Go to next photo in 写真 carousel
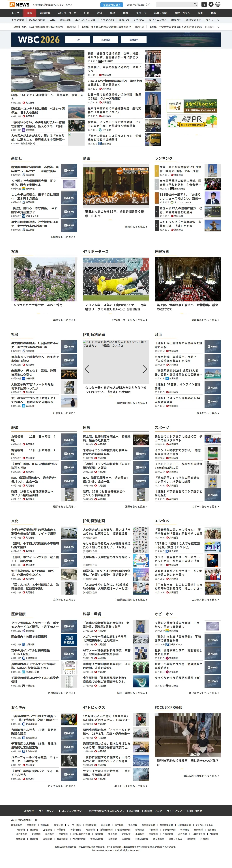This screenshot has height=868, width=232. (73, 286)
